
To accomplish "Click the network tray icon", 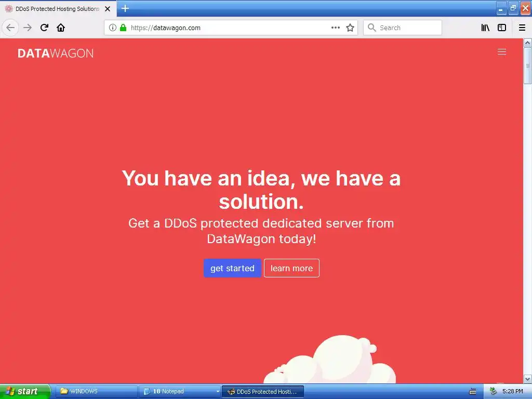I will pyautogui.click(x=493, y=391).
